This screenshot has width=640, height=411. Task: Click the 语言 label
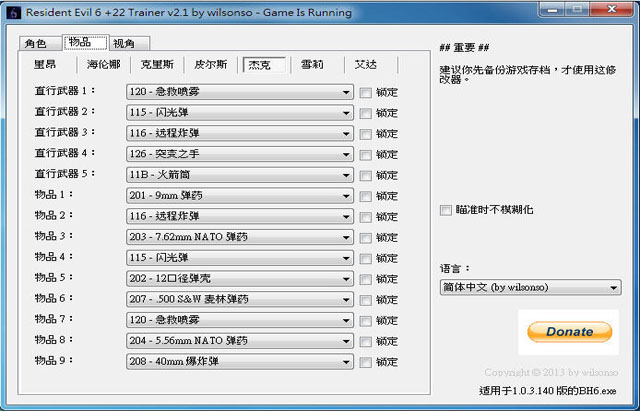(455, 269)
